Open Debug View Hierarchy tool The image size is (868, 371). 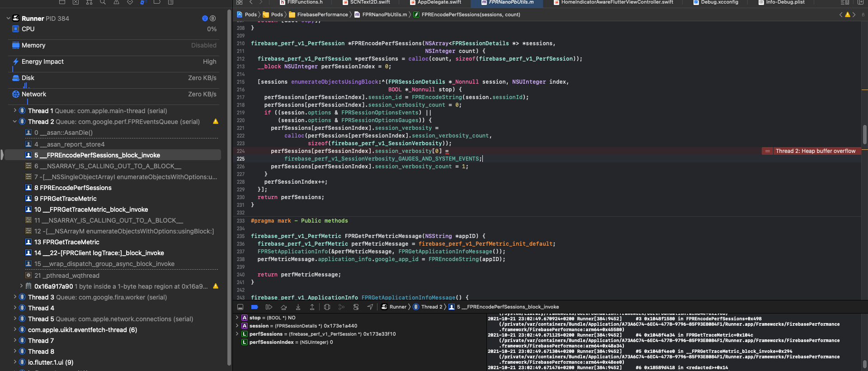pyautogui.click(x=327, y=307)
